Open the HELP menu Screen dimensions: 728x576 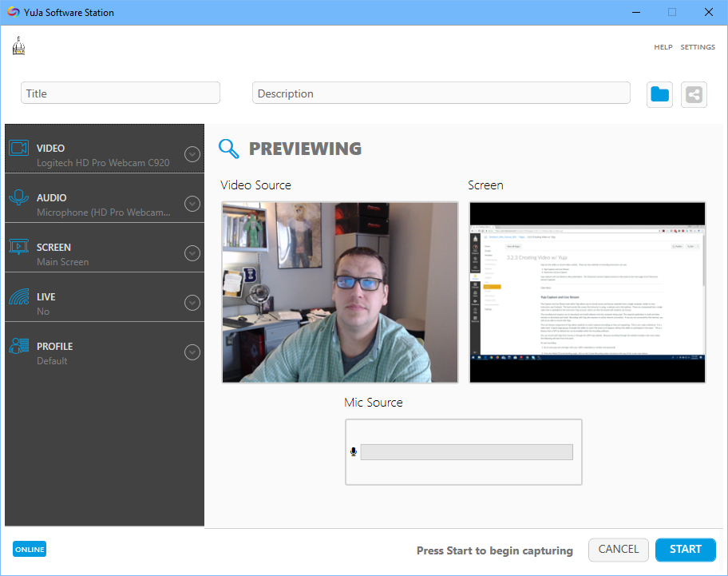(663, 47)
